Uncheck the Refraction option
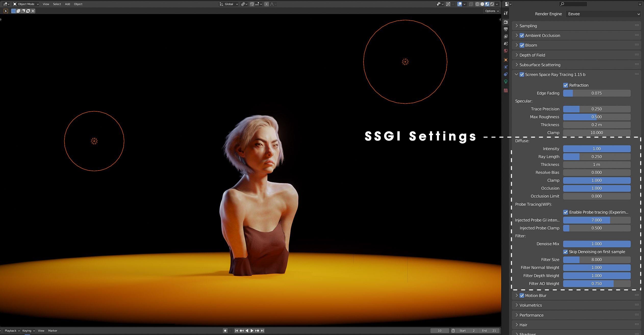Image resolution: width=644 pixels, height=335 pixels. tap(565, 85)
